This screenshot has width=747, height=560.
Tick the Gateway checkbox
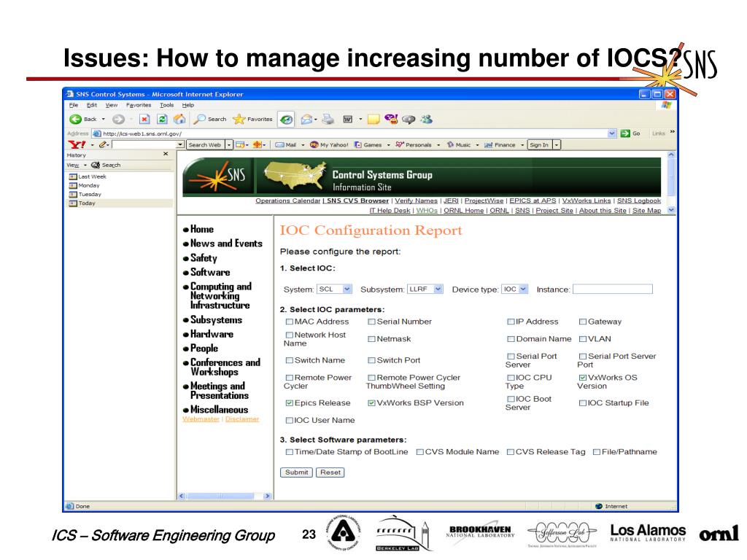tap(583, 322)
